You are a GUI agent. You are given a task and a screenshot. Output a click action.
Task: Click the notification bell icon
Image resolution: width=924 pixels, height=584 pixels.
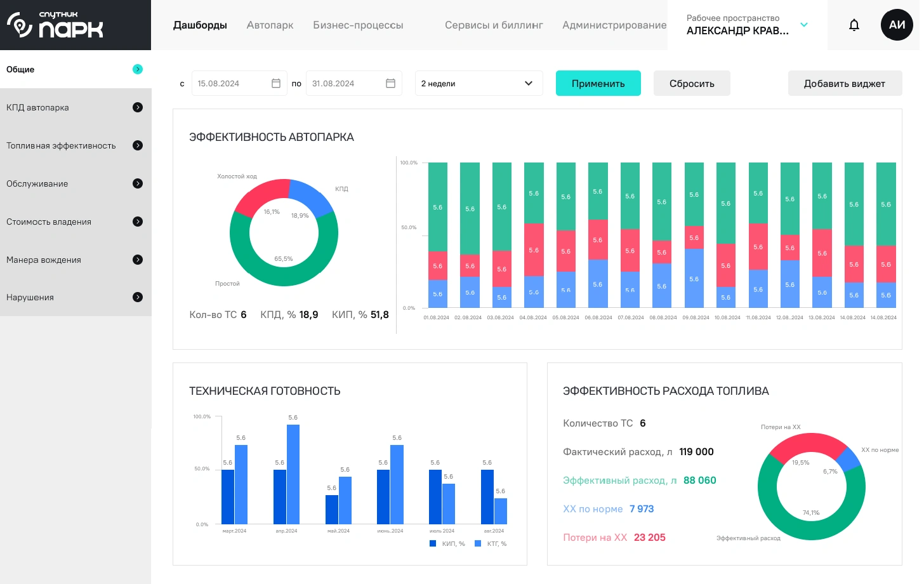tap(854, 25)
